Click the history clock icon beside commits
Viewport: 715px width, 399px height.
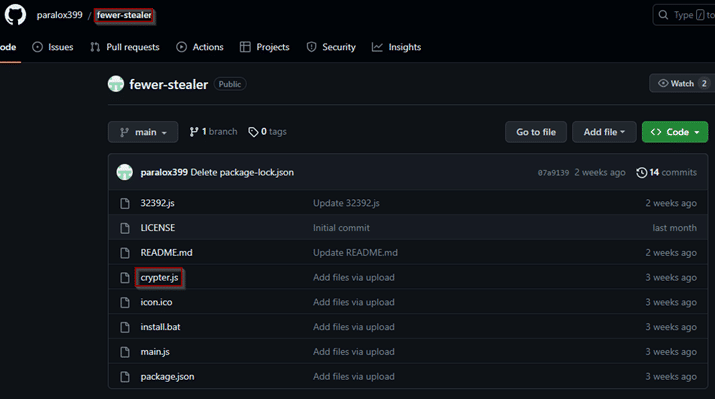pos(642,172)
